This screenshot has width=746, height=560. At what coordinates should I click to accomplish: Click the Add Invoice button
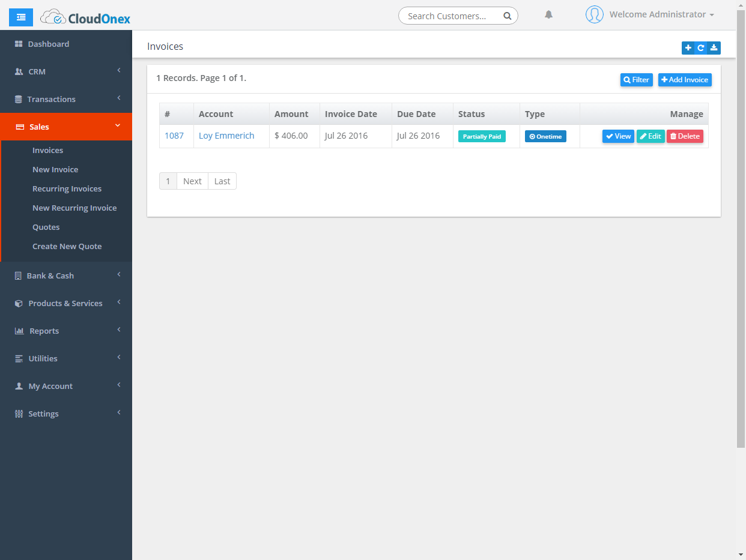[x=685, y=80]
